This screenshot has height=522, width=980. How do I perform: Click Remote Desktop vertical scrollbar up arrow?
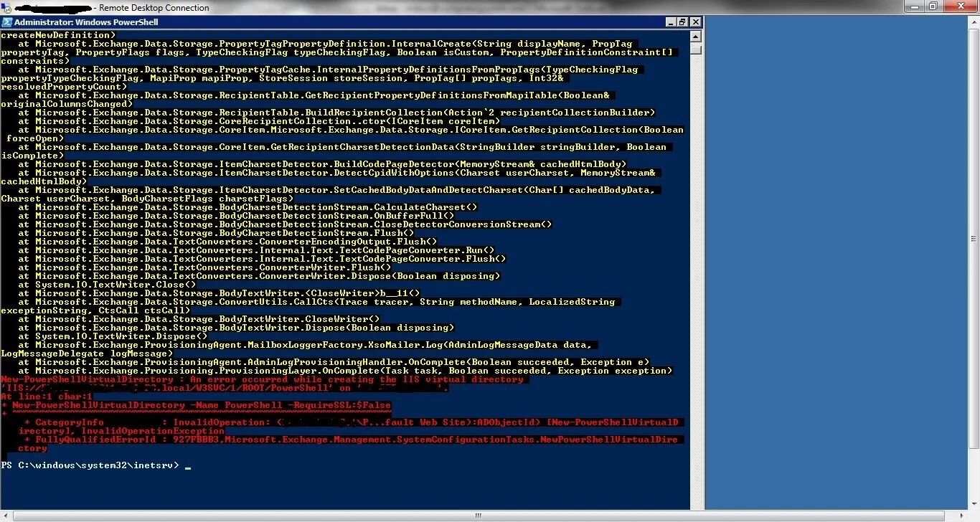point(974,21)
